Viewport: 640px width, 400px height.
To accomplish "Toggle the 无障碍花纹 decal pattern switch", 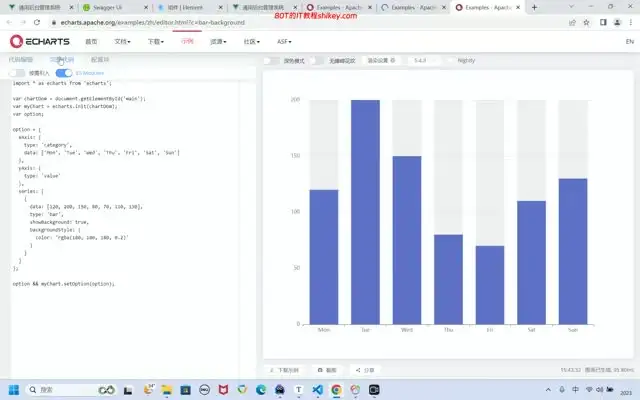I will click(319, 60).
